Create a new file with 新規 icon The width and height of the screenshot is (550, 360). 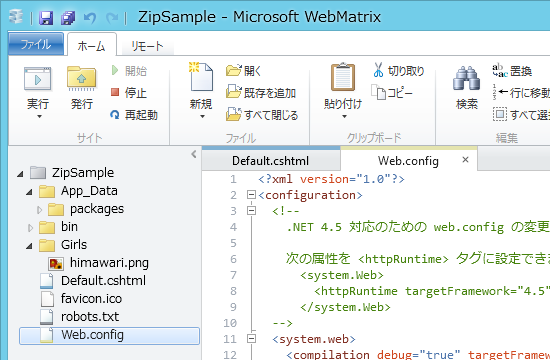(201, 77)
